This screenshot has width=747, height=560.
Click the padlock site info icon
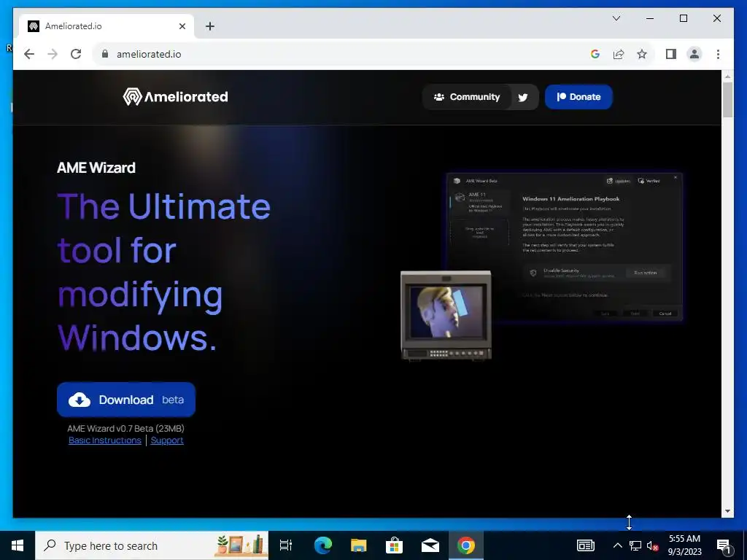pos(105,54)
